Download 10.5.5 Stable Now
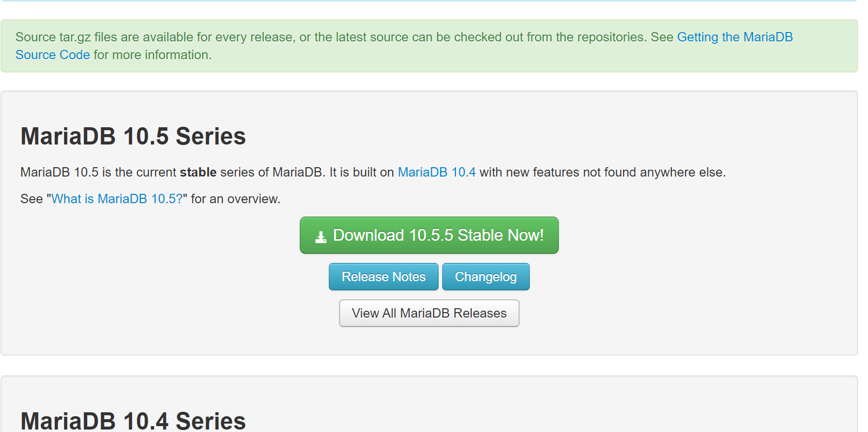The width and height of the screenshot is (868, 432). pyautogui.click(x=438, y=235)
